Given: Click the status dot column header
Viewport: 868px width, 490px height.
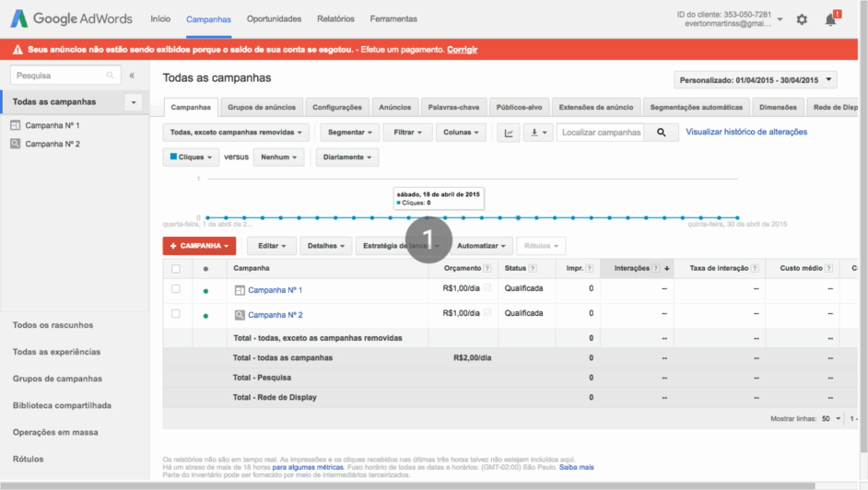Looking at the screenshot, I should (205, 269).
